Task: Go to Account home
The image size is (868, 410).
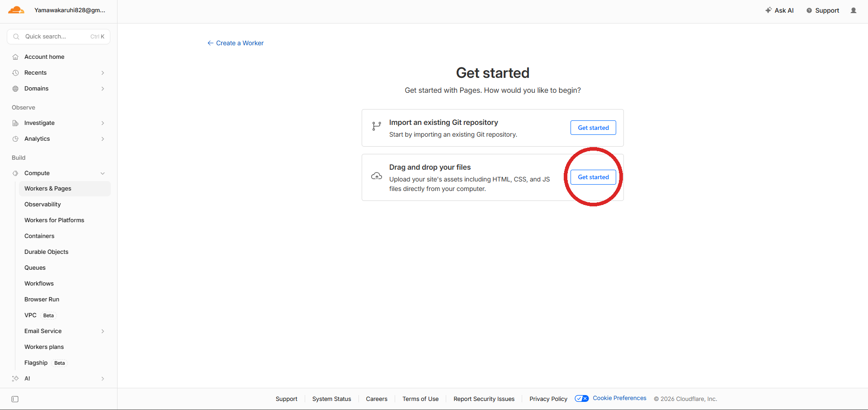Action: point(44,57)
